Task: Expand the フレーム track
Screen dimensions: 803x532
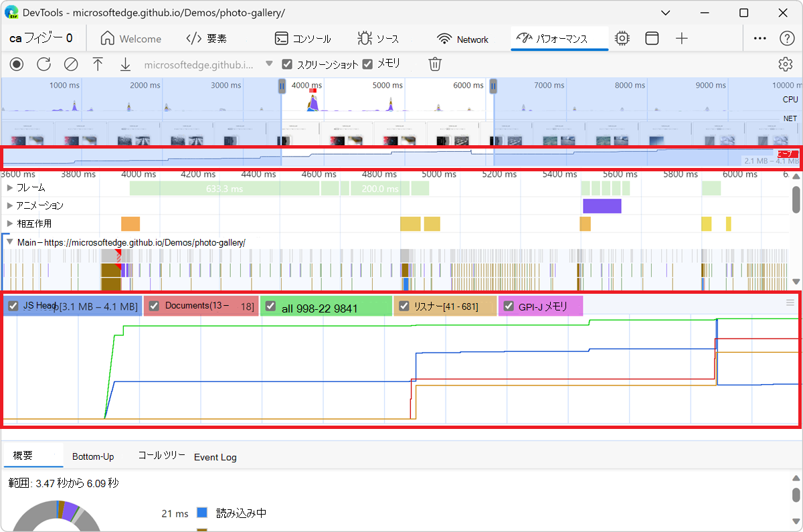Action: click(x=10, y=188)
